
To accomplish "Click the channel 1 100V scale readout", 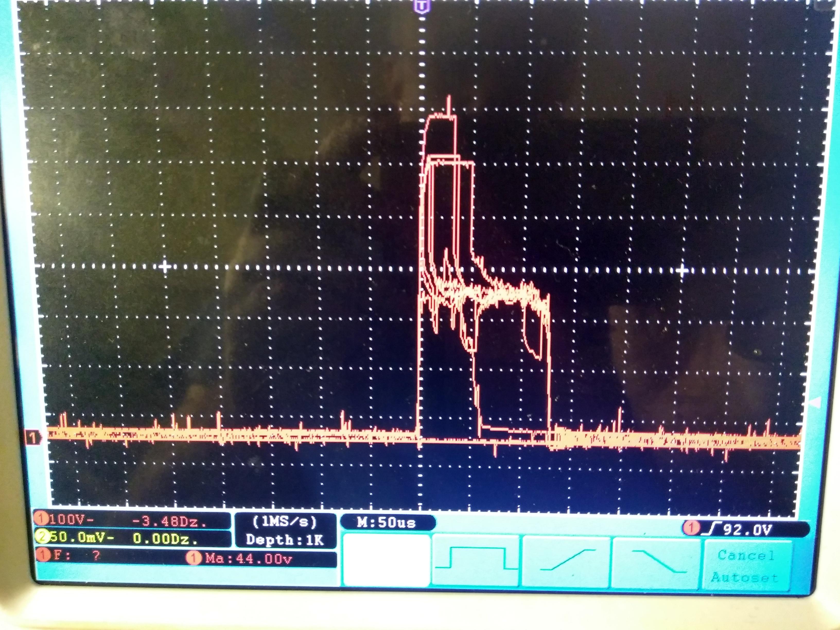I will 71,520.
